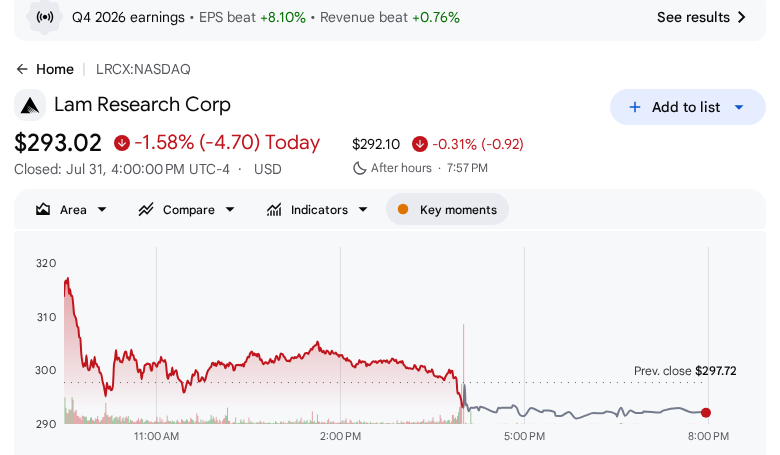Viewport: 780px width, 455px height.
Task: Click the after hours moon icon
Action: (x=359, y=168)
